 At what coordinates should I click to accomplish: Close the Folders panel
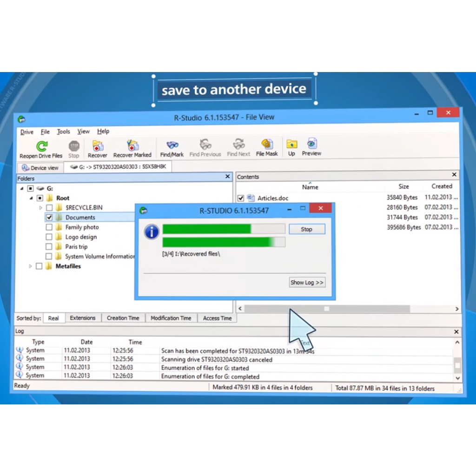click(x=228, y=176)
